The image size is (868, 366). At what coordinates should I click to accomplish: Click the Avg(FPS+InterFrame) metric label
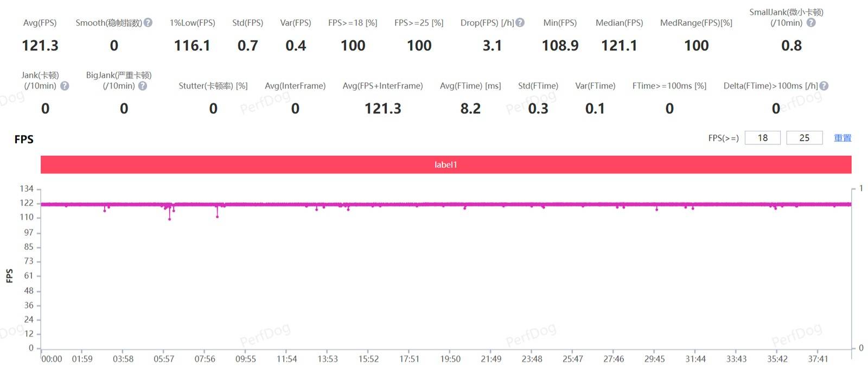382,86
